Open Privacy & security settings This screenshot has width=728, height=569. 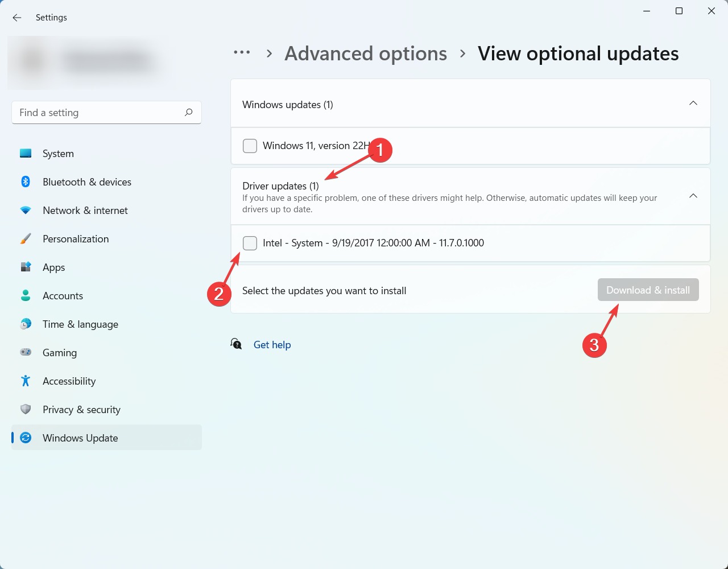(107, 410)
